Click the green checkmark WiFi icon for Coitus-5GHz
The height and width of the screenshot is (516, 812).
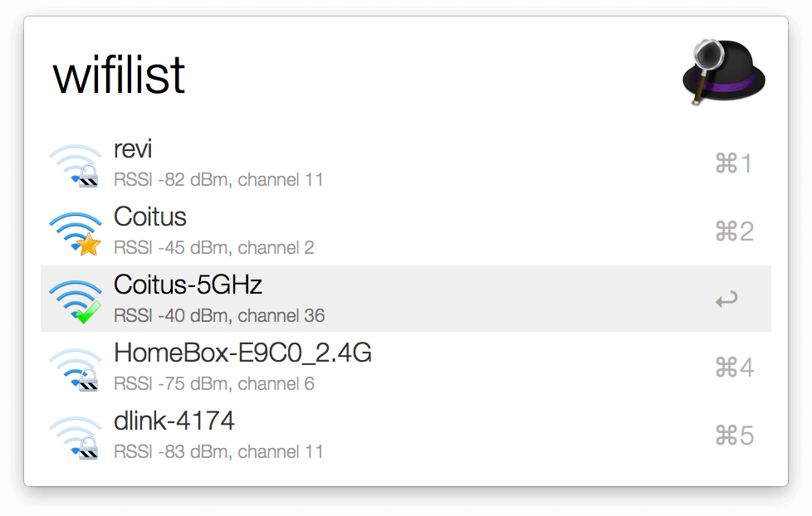tap(76, 300)
